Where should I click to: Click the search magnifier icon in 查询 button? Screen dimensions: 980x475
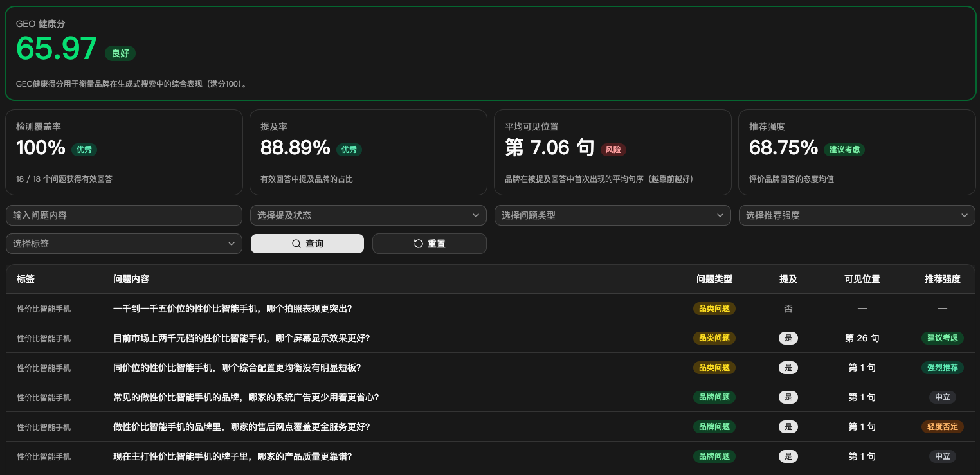point(296,244)
